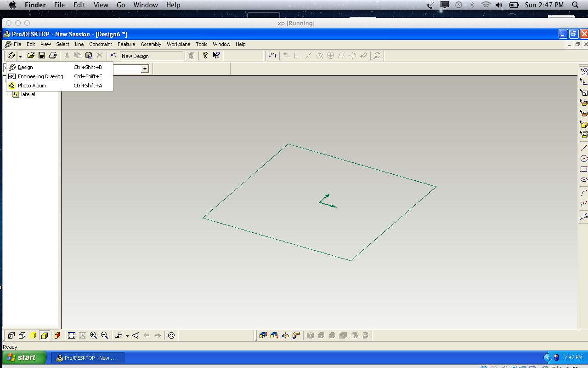Screen dimensions: 588x368
Task: Choose the Select Workplanes tool
Action: pyautogui.click(x=584, y=92)
